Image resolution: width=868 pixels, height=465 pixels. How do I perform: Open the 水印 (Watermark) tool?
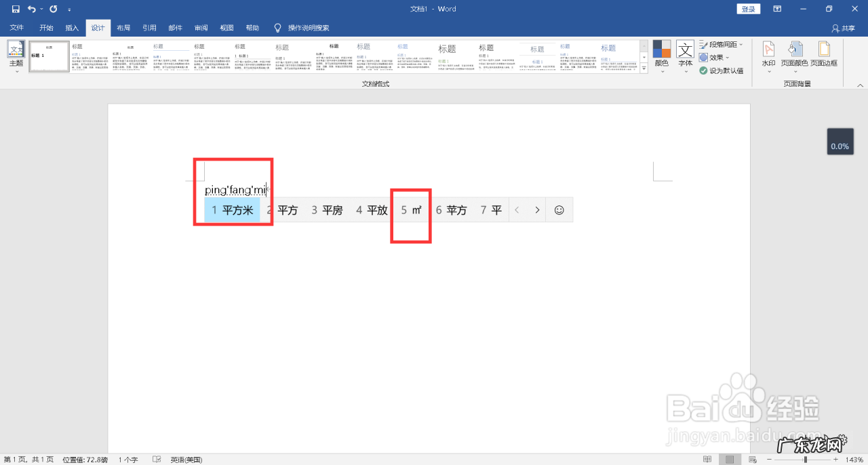[768, 53]
